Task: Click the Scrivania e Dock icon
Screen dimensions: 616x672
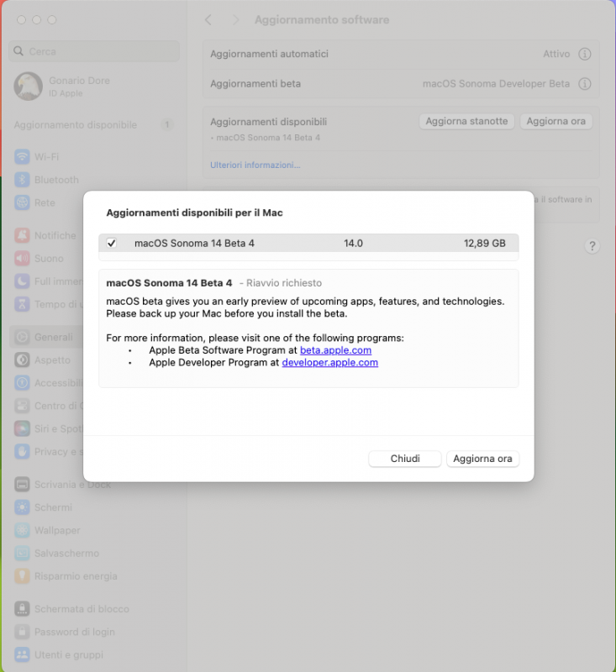Action: [x=22, y=485]
